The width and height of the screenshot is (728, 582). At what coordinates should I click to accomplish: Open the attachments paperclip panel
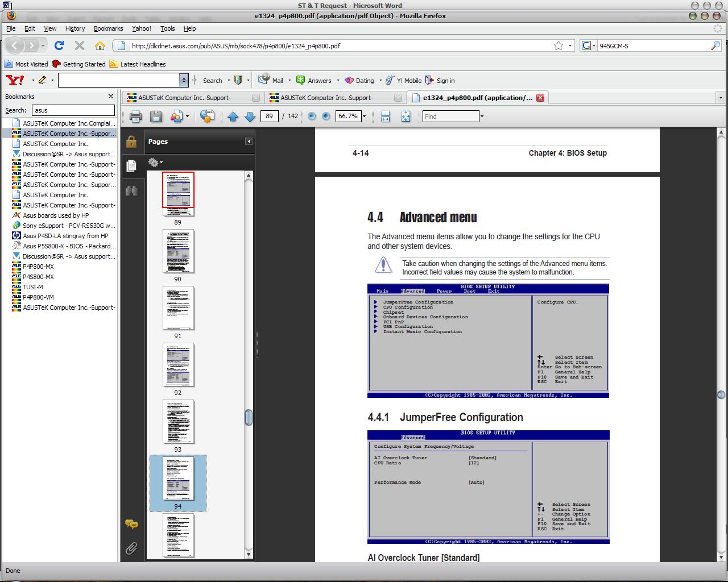pos(131,548)
